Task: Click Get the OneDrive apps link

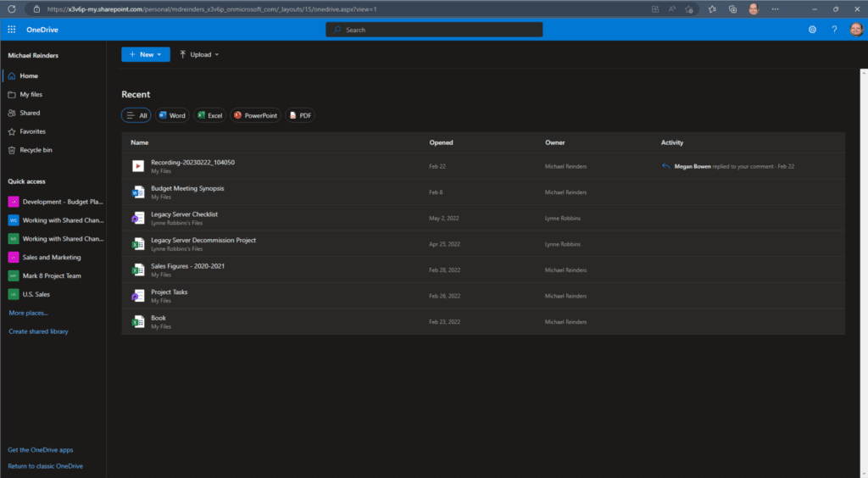Action: click(41, 450)
